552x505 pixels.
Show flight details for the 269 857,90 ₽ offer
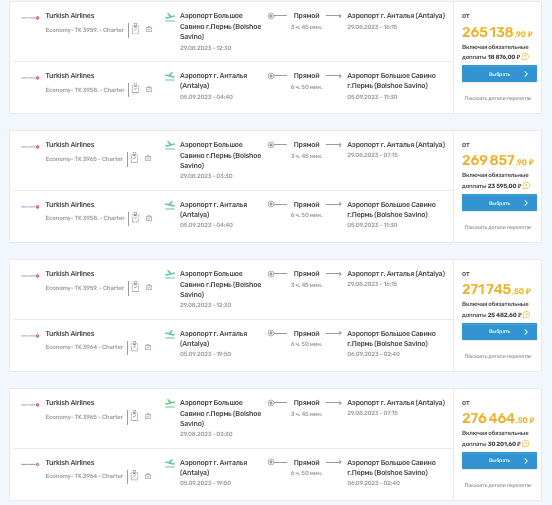(x=498, y=227)
